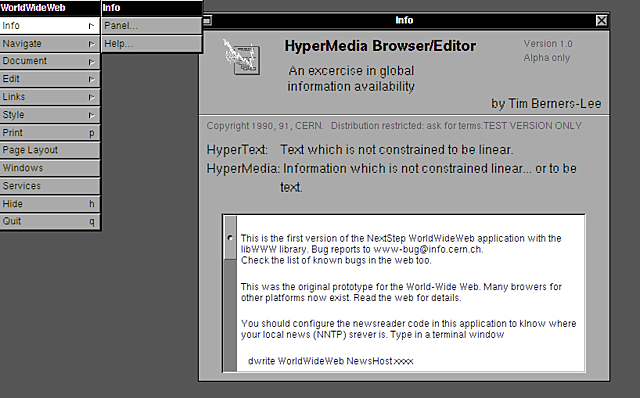The width and height of the screenshot is (640, 398).
Task: Close the Info window
Action: tap(601, 20)
